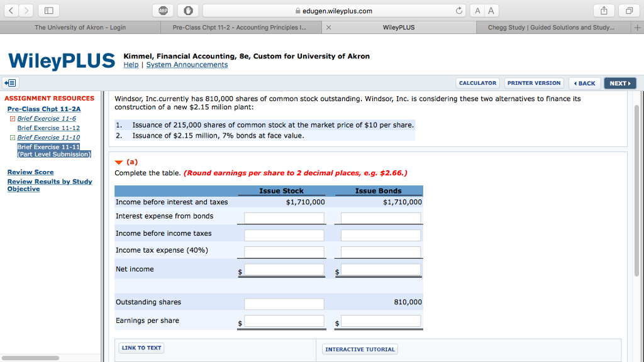Open Interactive Tutorial
Image resolution: width=644 pixels, height=362 pixels.
point(360,349)
